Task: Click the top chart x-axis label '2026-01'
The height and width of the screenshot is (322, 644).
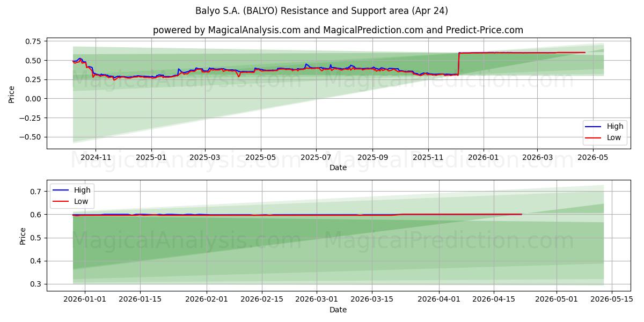Action: pyautogui.click(x=484, y=157)
